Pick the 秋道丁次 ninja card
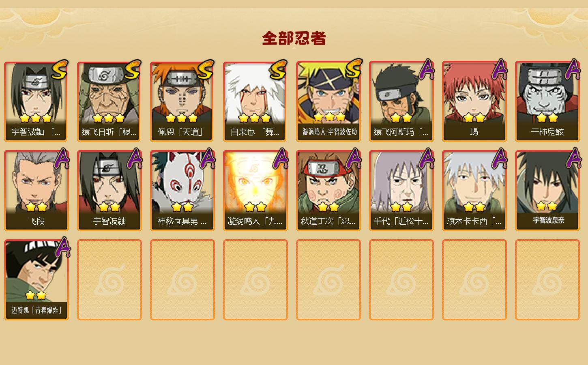This screenshot has height=365, width=588. 328,191
